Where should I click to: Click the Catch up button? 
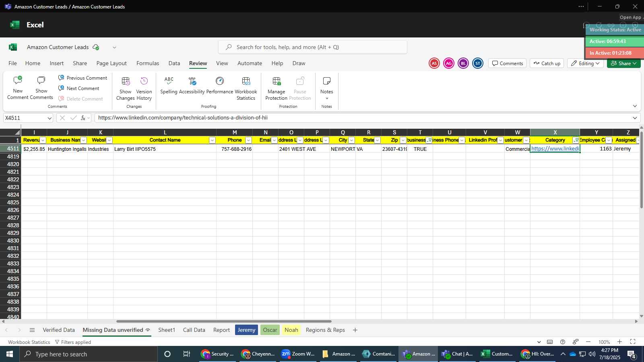[547, 63]
